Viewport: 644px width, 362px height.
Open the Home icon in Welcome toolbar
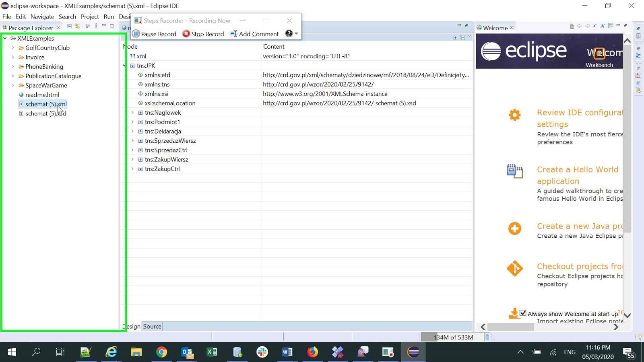pyautogui.click(x=572, y=26)
